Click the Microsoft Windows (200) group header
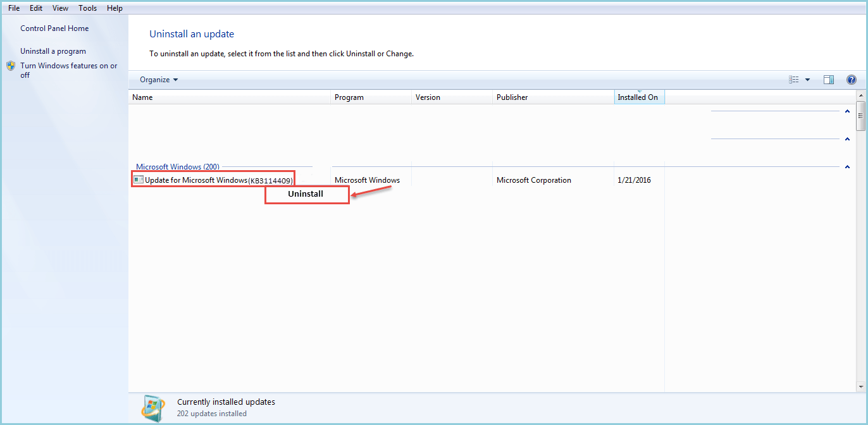Screen dimensions: 868x425 178,167
